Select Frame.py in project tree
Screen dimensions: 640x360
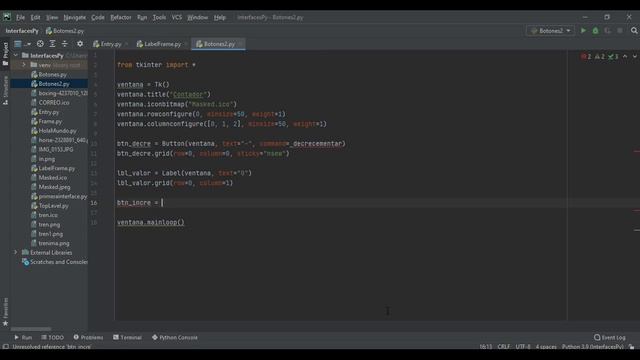(x=47, y=121)
